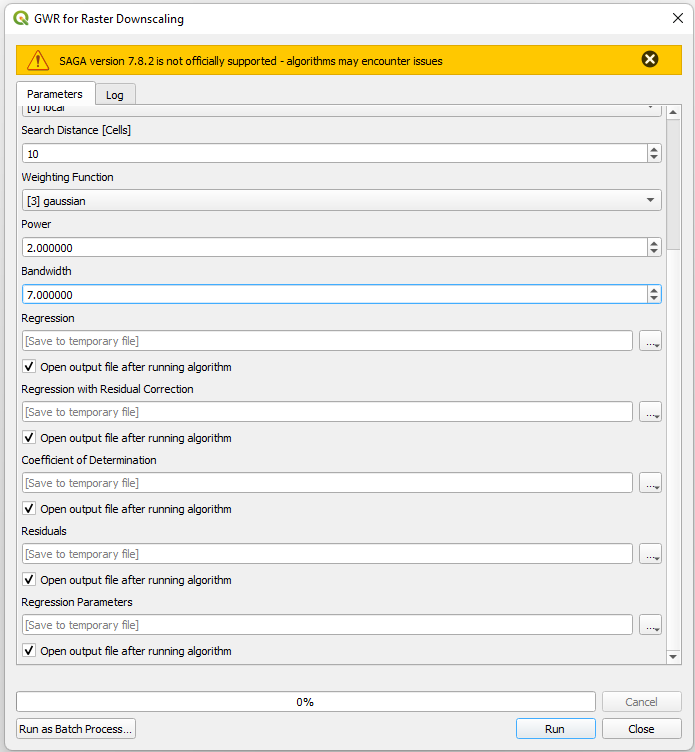Disable open output for Coefficient of Determination
Viewport: 695px width, 752px height.
pyautogui.click(x=29, y=509)
